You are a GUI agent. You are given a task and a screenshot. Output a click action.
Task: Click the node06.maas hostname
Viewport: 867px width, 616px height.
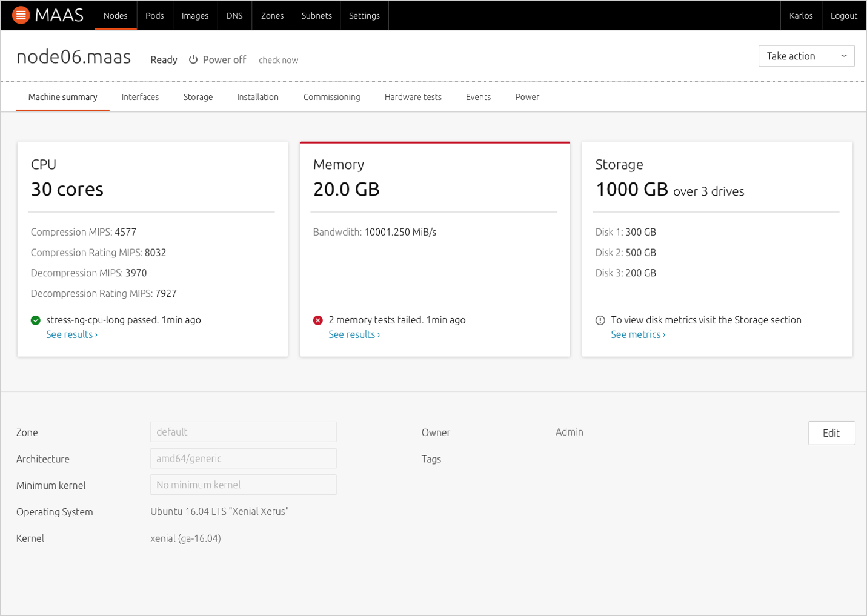pyautogui.click(x=74, y=56)
